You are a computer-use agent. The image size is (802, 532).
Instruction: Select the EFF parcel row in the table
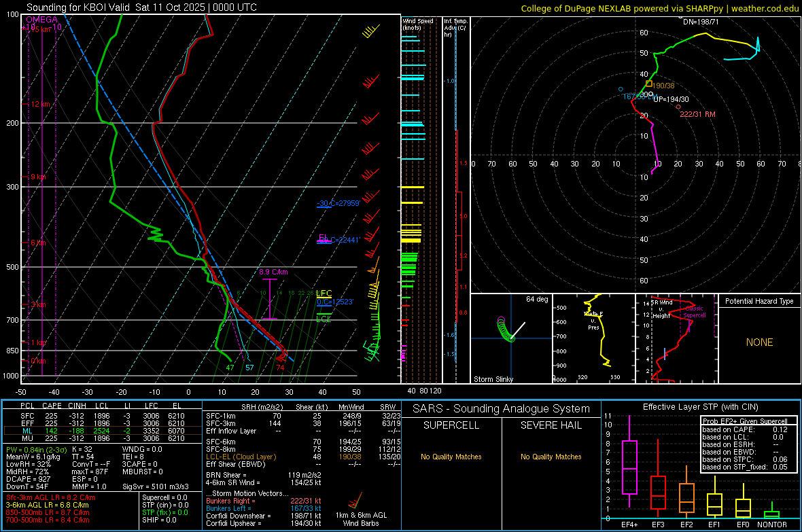pyautogui.click(x=103, y=423)
